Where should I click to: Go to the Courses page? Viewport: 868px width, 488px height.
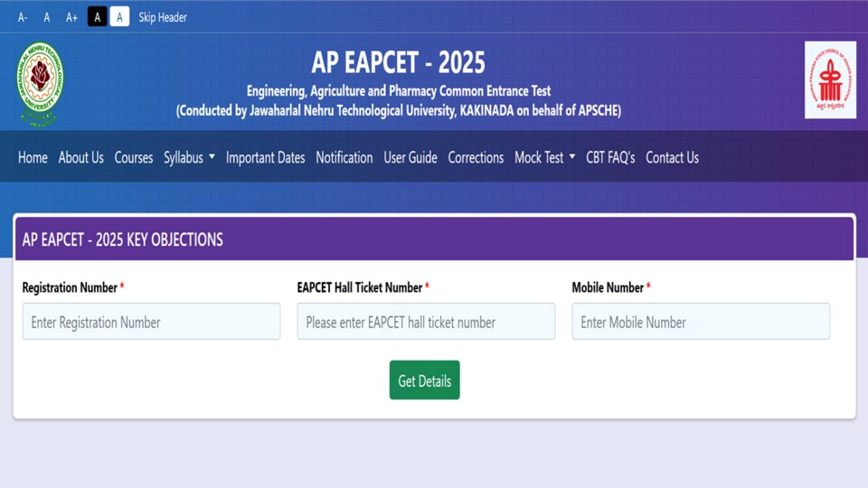pos(134,157)
